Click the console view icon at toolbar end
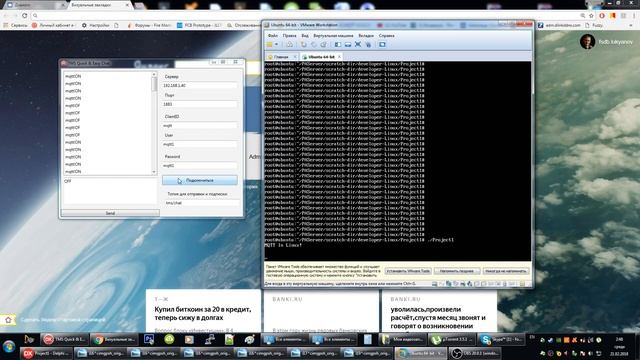This screenshot has height=360, width=640. tap(382, 44)
